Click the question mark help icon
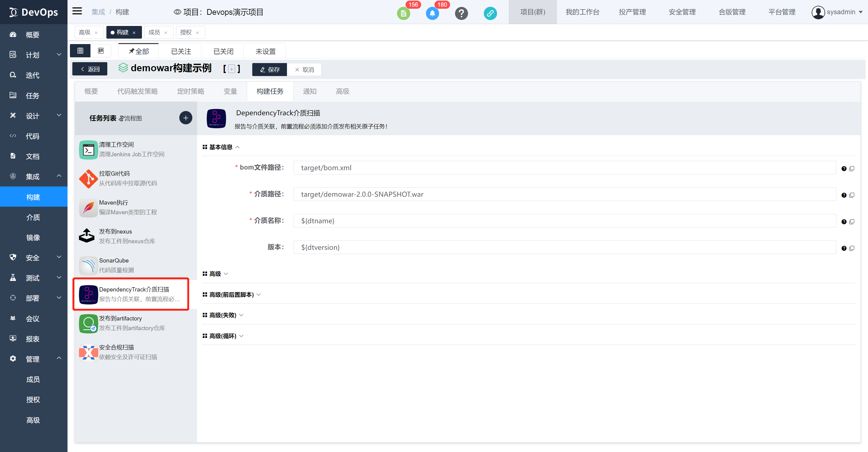This screenshot has height=452, width=868. pyautogui.click(x=461, y=14)
